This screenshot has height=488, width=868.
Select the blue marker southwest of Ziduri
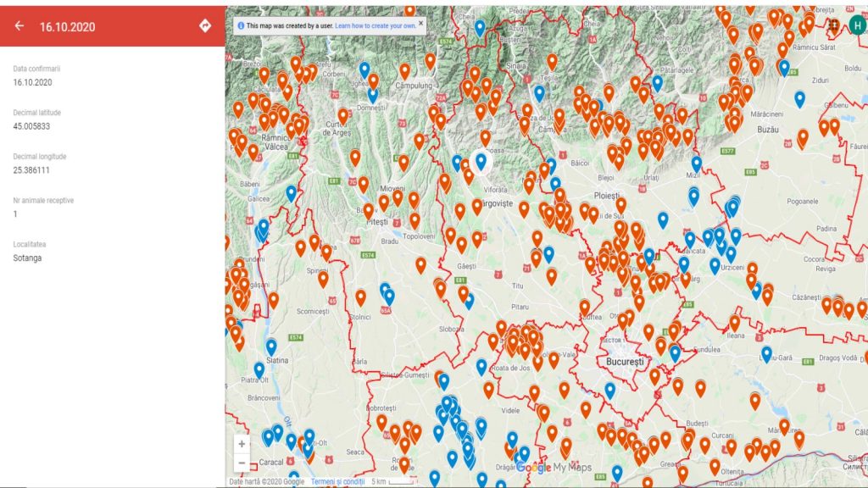(x=799, y=100)
